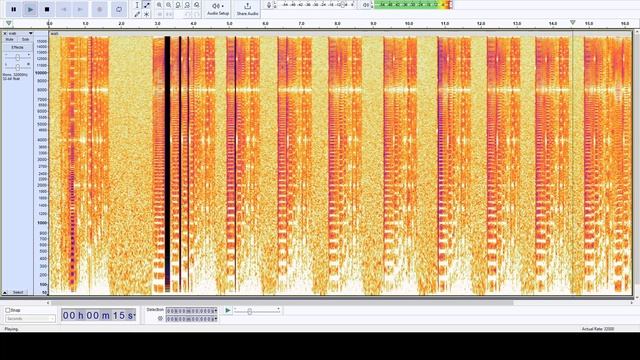The width and height of the screenshot is (640, 360).
Task: Click the Play button
Action: pos(30,9)
